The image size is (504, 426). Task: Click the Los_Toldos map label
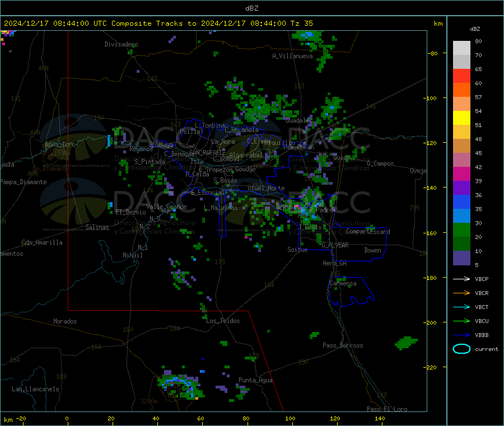223,321
